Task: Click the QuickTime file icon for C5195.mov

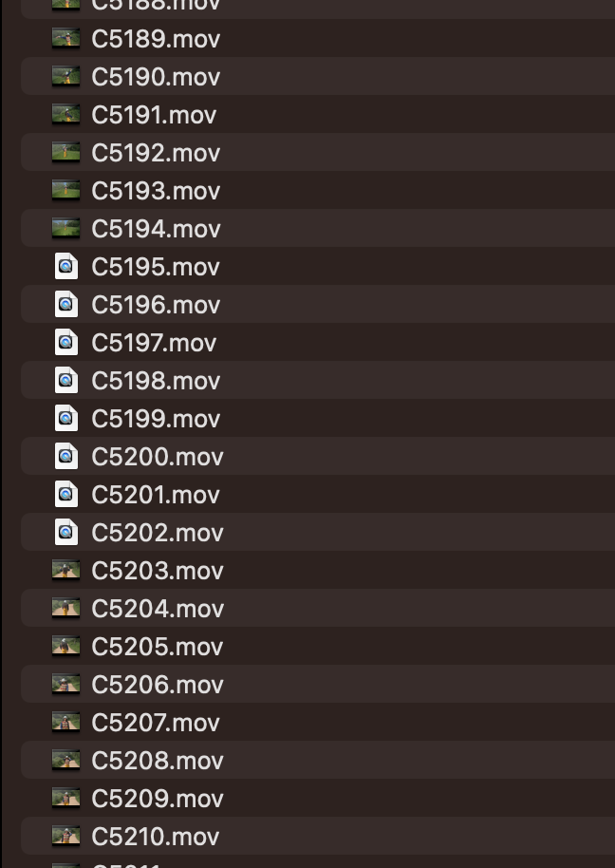Action: tap(65, 266)
